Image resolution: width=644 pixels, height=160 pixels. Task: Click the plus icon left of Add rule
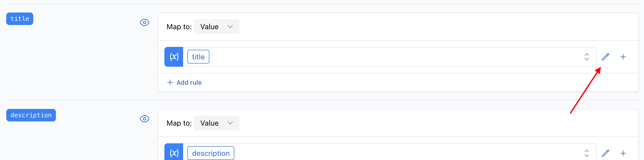170,82
